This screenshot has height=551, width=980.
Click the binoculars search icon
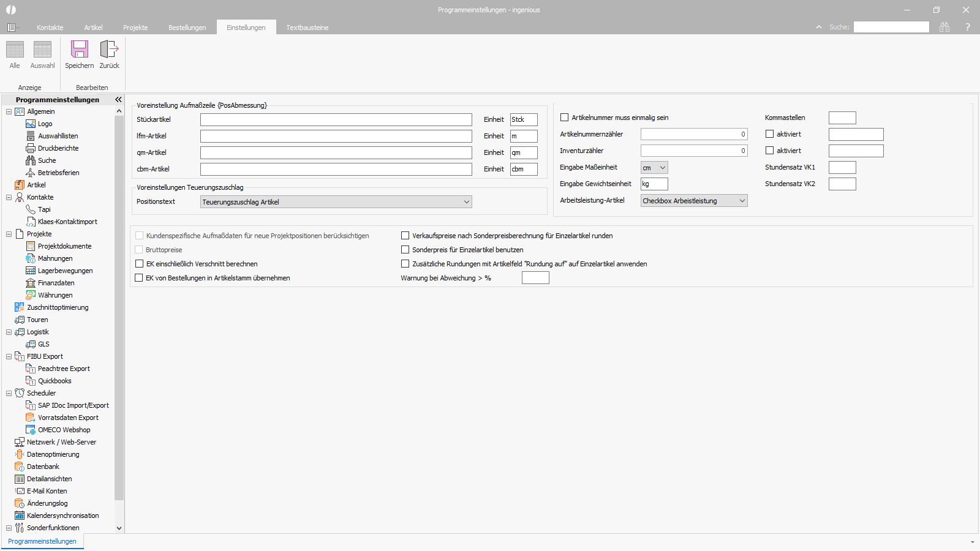pyautogui.click(x=944, y=27)
